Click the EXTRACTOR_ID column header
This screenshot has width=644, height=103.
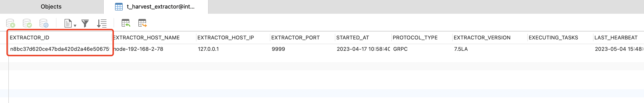tap(30, 38)
